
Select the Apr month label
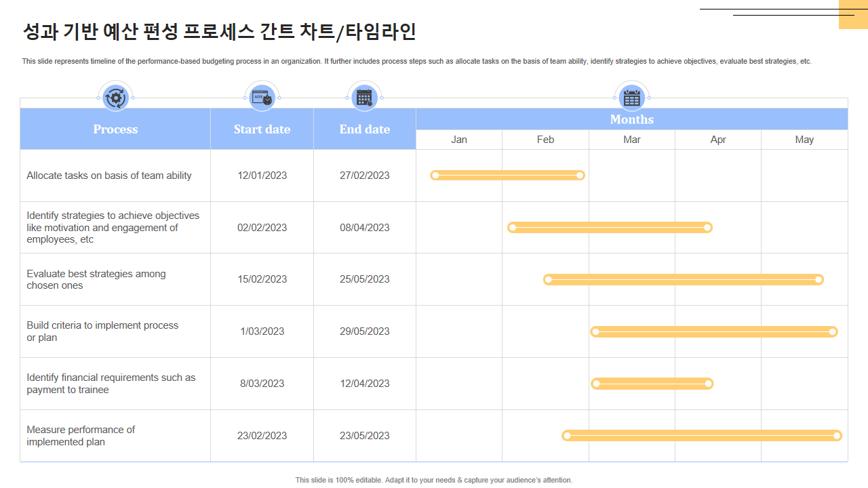pyautogui.click(x=718, y=140)
